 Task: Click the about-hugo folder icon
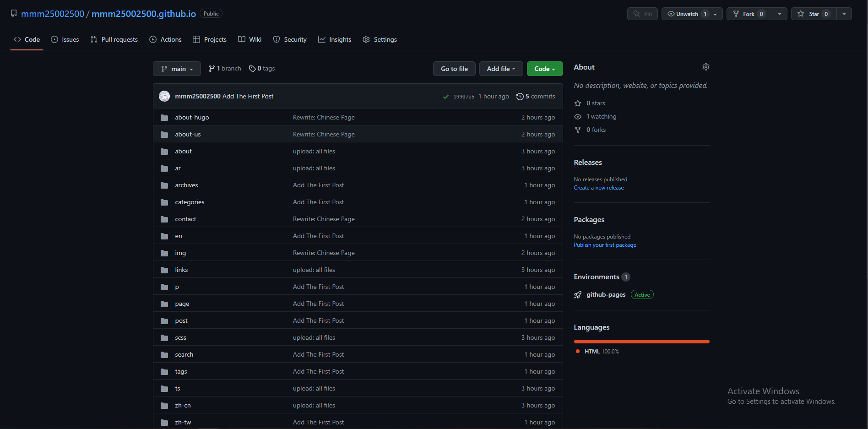[x=164, y=118]
